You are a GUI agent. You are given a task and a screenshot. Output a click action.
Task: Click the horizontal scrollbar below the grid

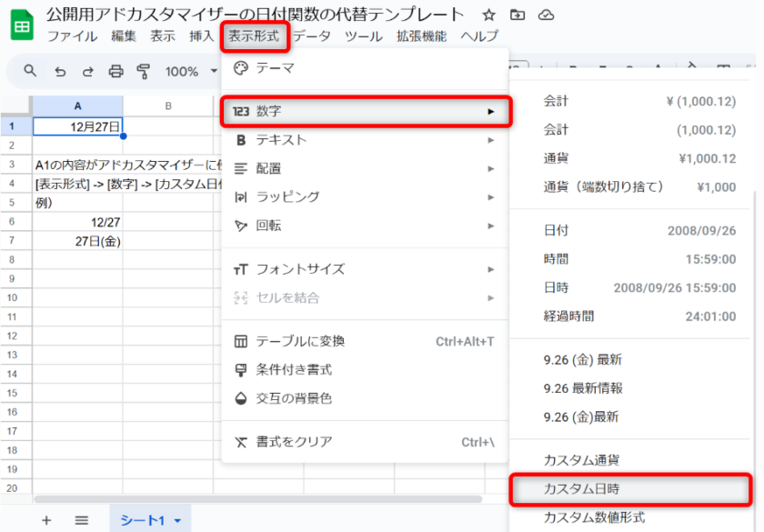(x=256, y=499)
